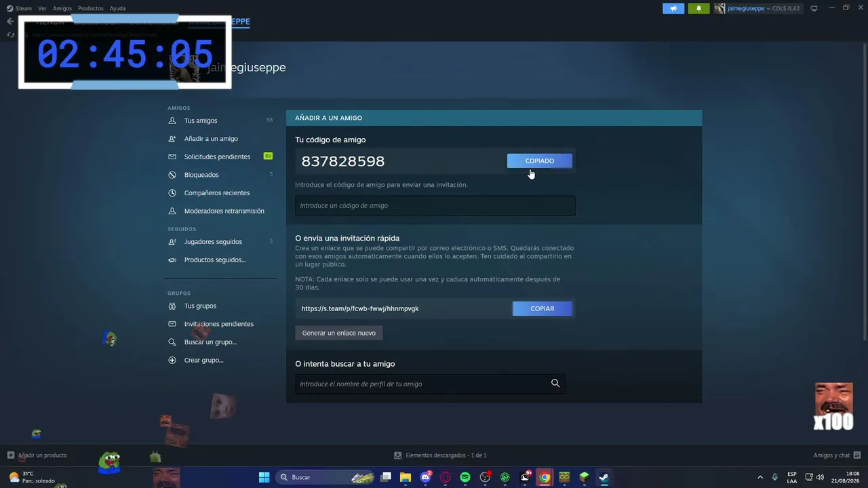Copy the quick invite link
The width and height of the screenshot is (868, 488).
542,308
